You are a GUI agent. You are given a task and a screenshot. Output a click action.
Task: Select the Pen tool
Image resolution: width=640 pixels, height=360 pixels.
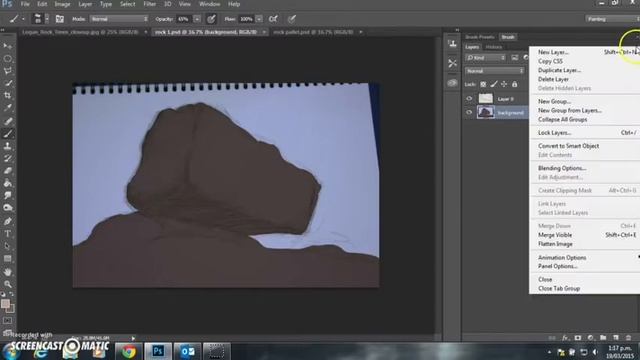[x=7, y=221]
